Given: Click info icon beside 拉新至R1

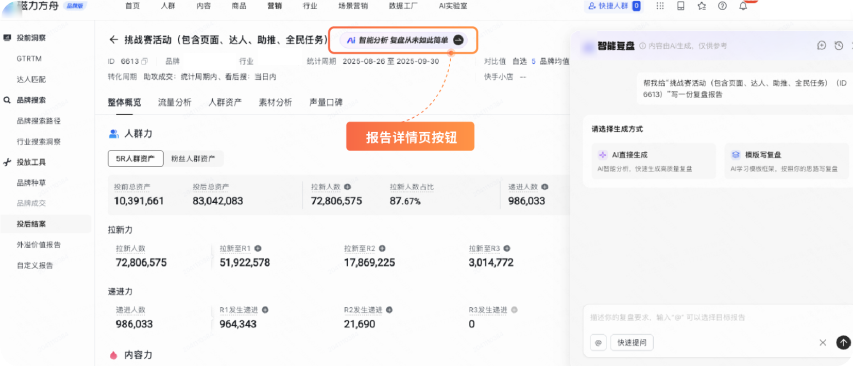Looking at the screenshot, I should [x=258, y=249].
